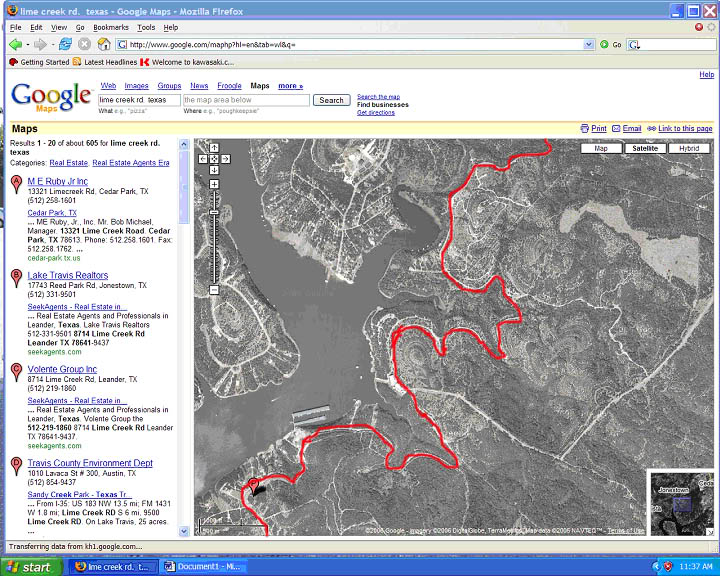Image resolution: width=720 pixels, height=576 pixels.
Task: Click the map zoom out minus button
Action: tap(214, 290)
